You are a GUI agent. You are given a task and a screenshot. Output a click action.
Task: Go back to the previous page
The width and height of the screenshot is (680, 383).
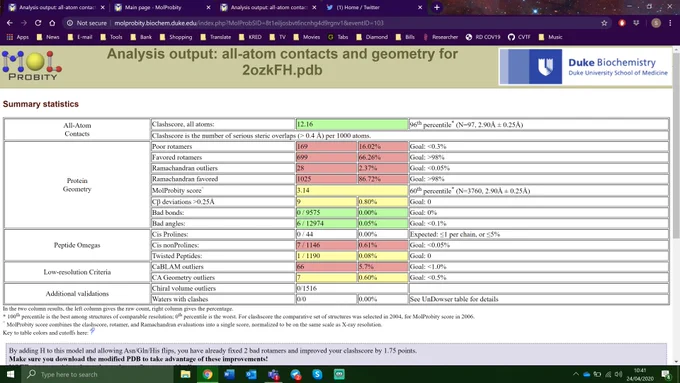[10, 23]
